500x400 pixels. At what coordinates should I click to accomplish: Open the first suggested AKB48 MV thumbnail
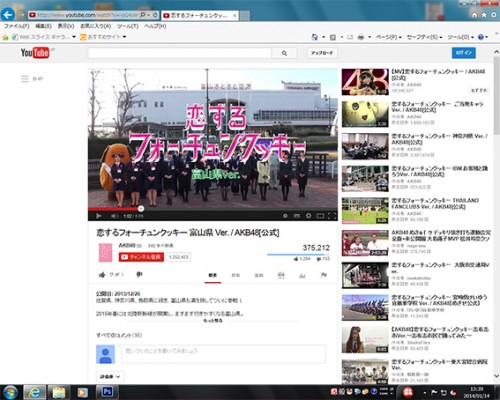point(365,82)
